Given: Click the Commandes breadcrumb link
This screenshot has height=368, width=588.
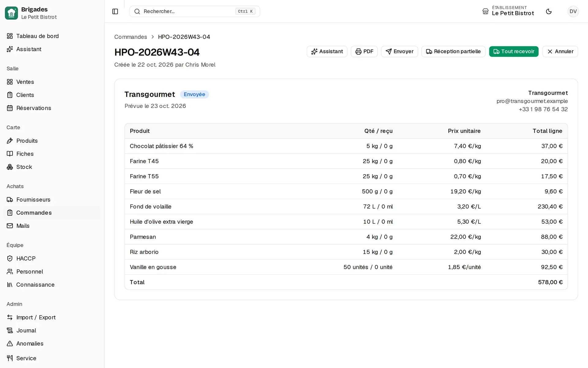Looking at the screenshot, I should (130, 37).
